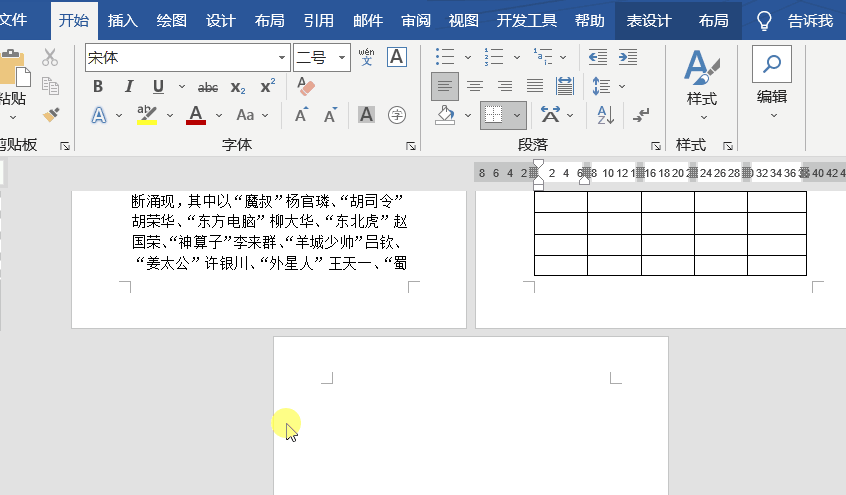Open font dialog launcher
This screenshot has width=846, height=495.
tap(411, 146)
